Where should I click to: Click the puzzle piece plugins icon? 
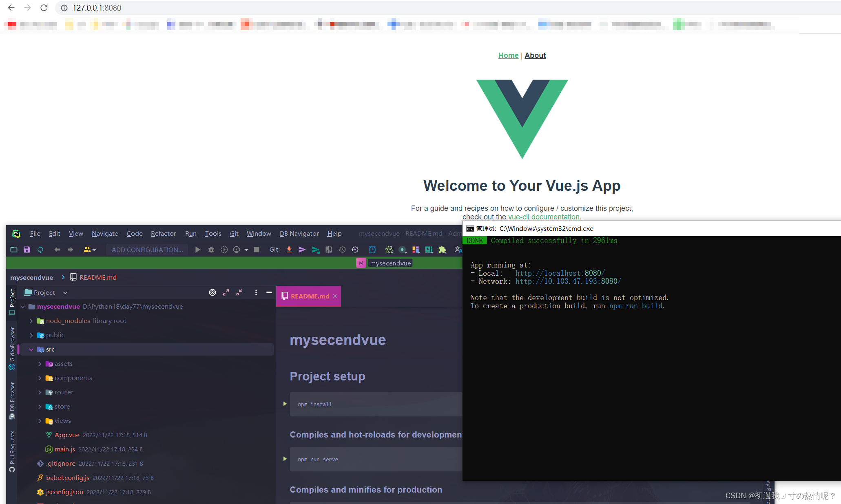point(442,250)
